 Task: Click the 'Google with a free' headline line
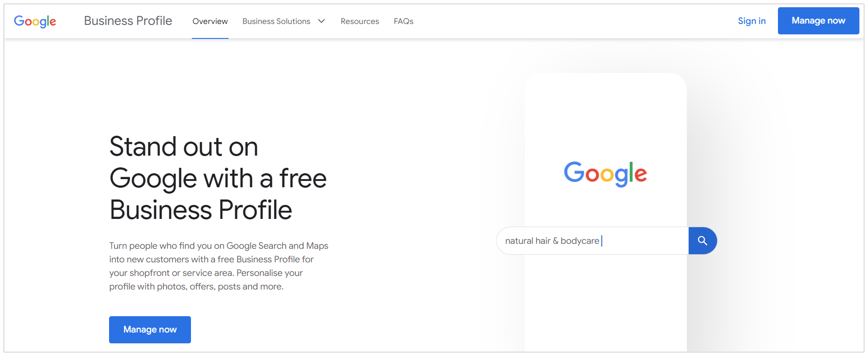218,178
